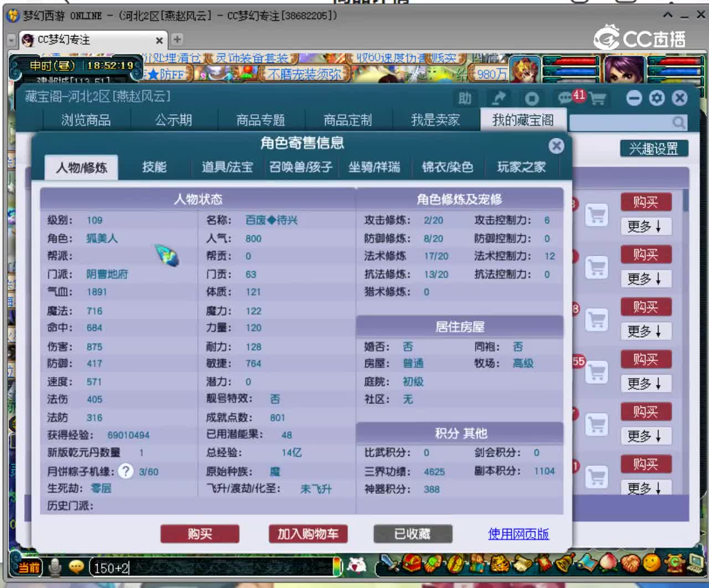Open the parchment scroll icon in bottom bar
709x588 pixels.
pyautogui.click(x=521, y=564)
